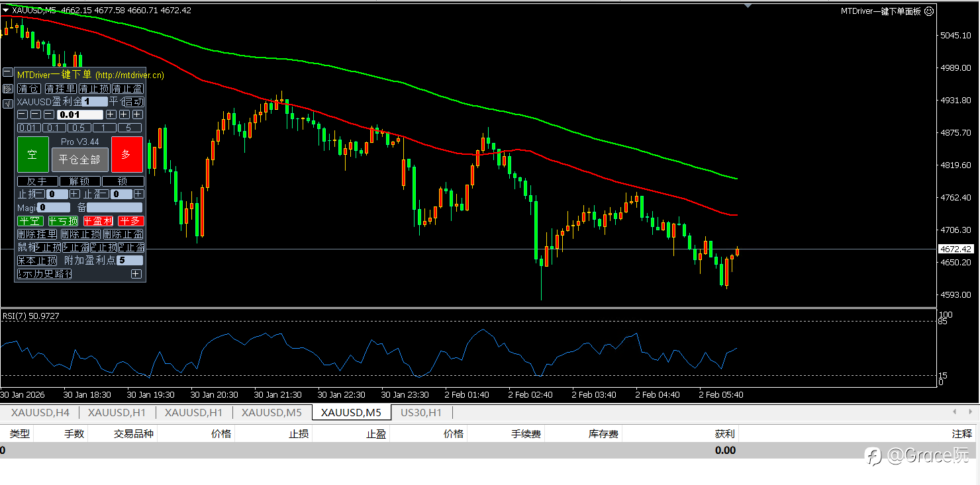Screen dimensions: 980x485
Task: Expand panel with plus icon beside 显示历史路径
Action: pos(136,274)
